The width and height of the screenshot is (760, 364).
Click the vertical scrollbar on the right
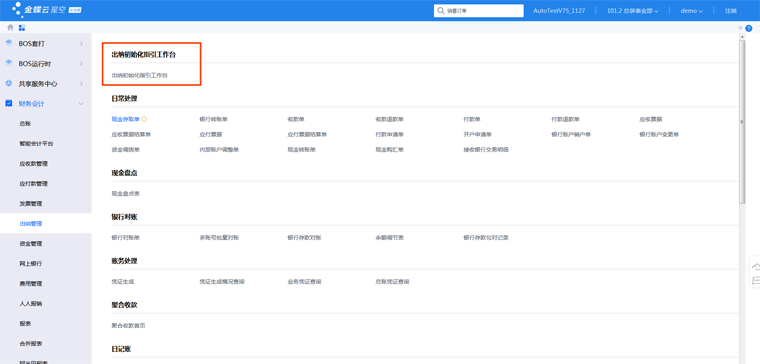[742, 121]
